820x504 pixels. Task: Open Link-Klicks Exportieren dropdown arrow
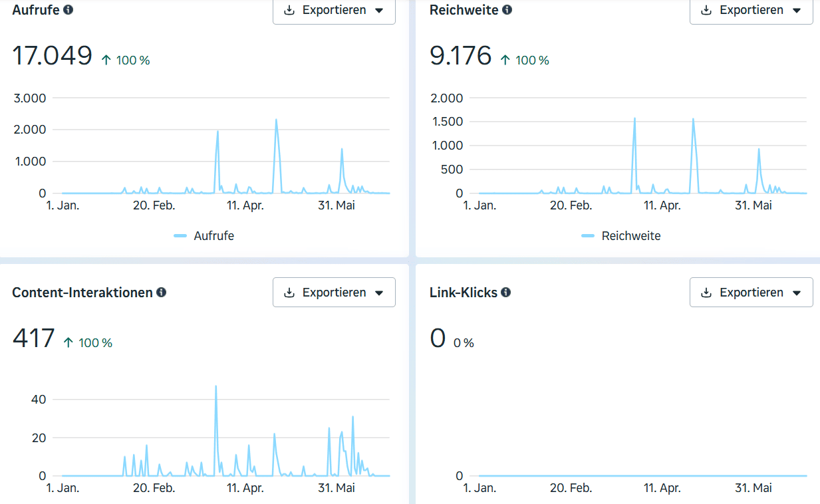coord(797,293)
